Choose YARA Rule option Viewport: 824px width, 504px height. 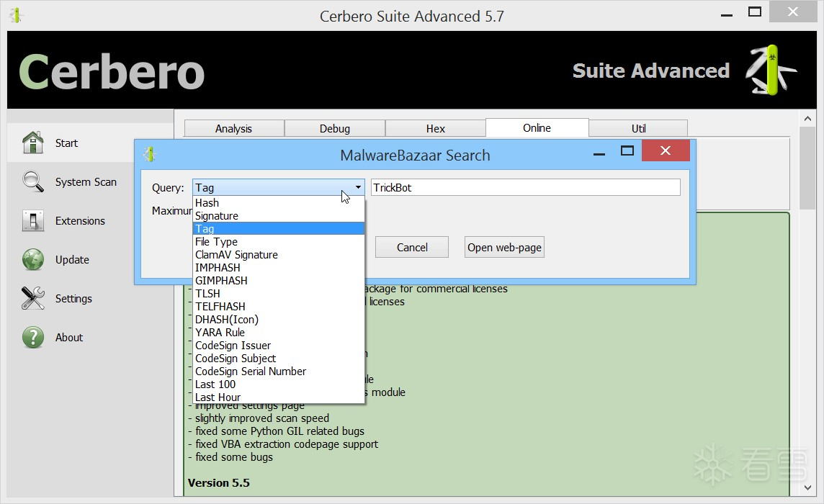tap(279, 333)
